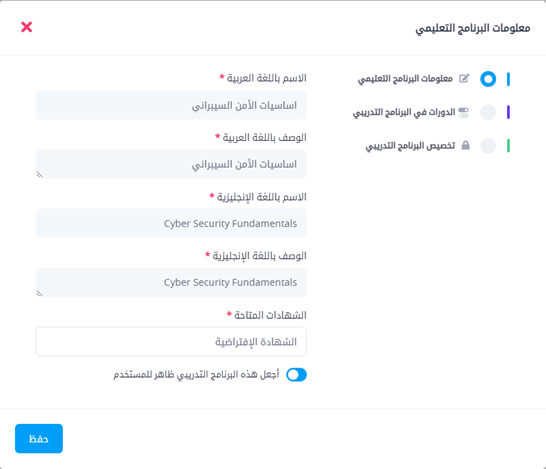Click the English name field, Cyber Security Fundamentals

point(171,223)
